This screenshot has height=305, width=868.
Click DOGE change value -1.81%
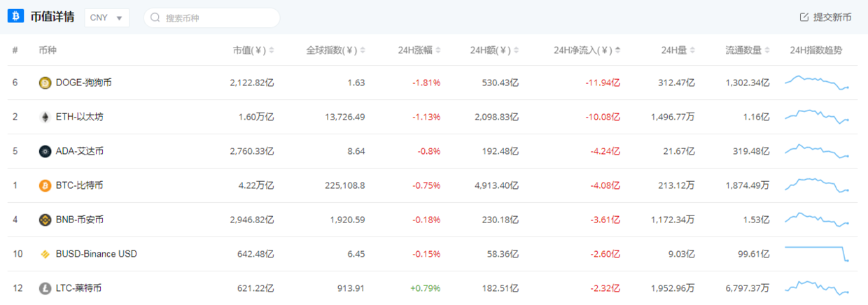426,83
